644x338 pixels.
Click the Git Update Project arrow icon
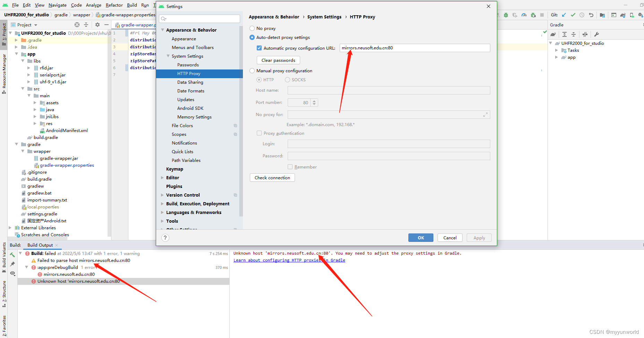coord(564,15)
